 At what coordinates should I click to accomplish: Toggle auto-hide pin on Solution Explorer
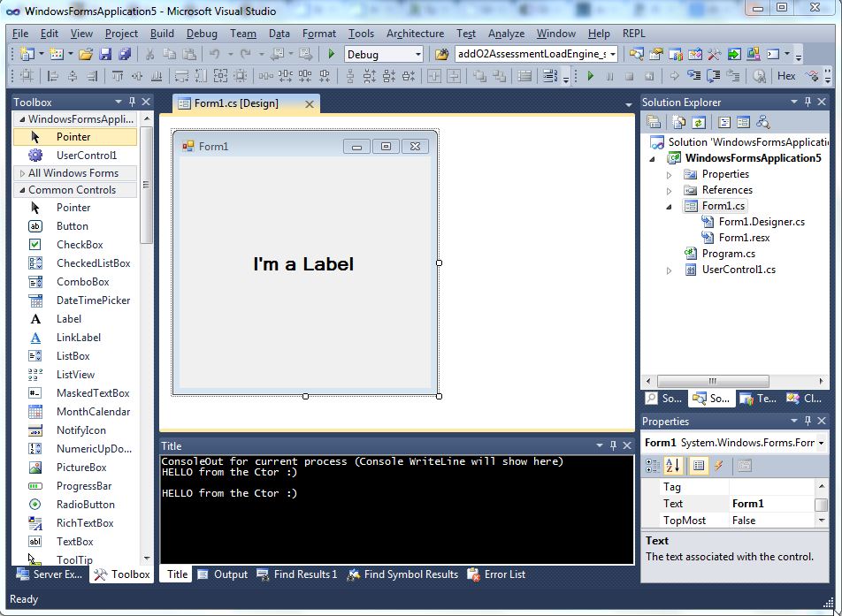[x=808, y=102]
